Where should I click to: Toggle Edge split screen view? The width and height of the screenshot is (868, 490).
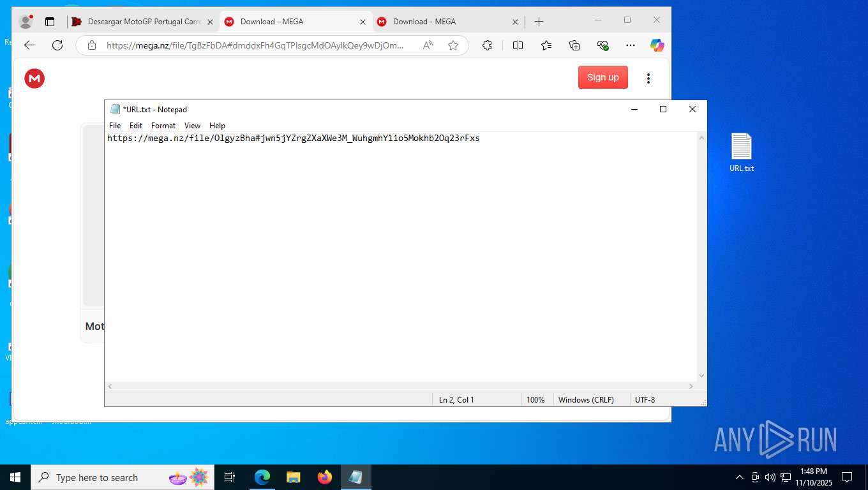(x=518, y=45)
